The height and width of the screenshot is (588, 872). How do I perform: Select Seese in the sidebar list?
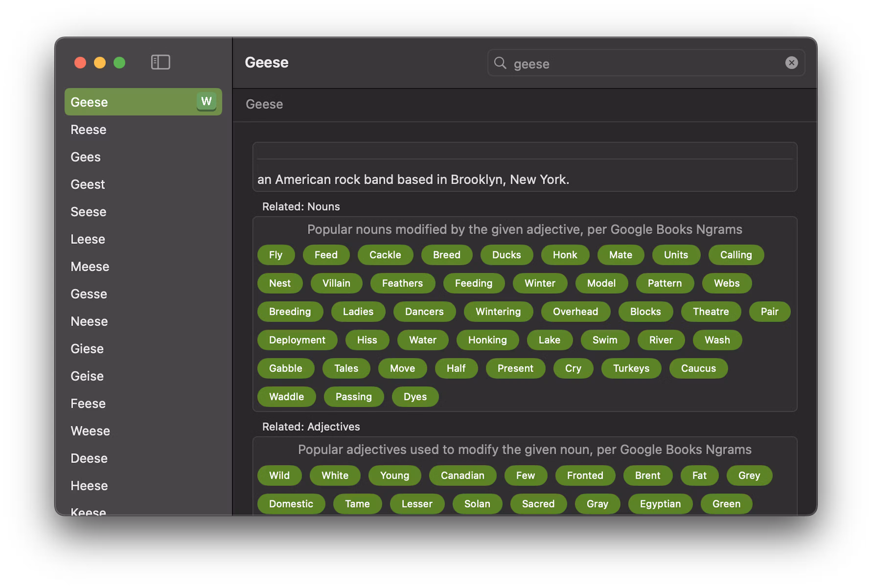143,212
